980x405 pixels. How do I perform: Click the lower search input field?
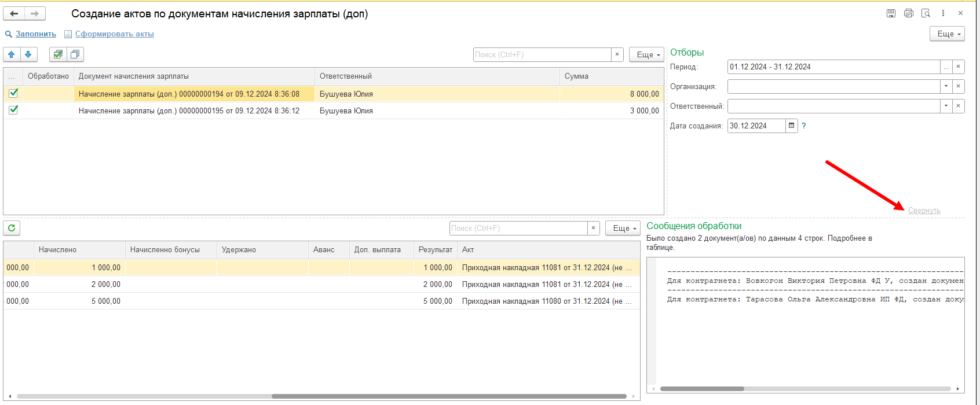tap(518, 228)
